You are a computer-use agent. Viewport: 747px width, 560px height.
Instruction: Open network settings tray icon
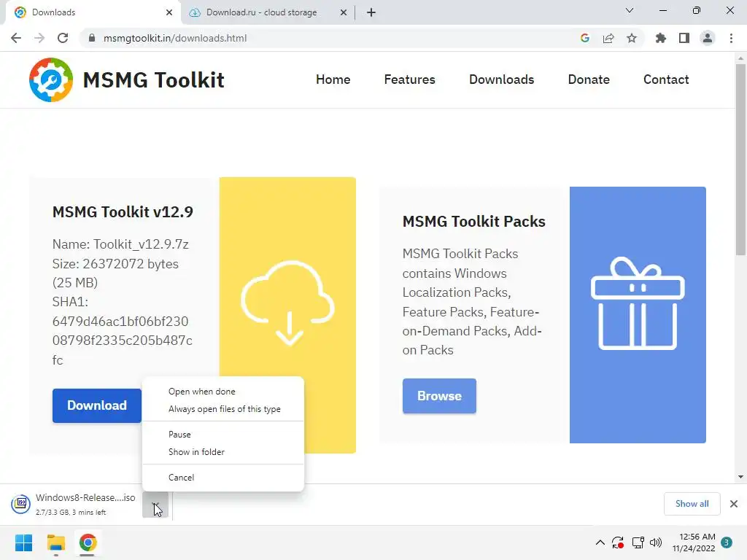[x=638, y=542]
